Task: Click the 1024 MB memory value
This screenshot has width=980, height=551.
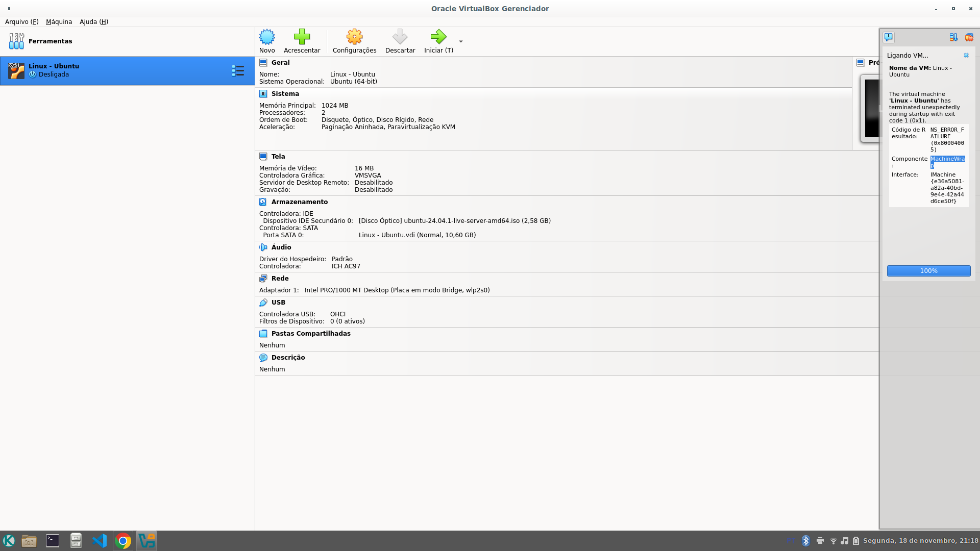Action: [x=335, y=105]
